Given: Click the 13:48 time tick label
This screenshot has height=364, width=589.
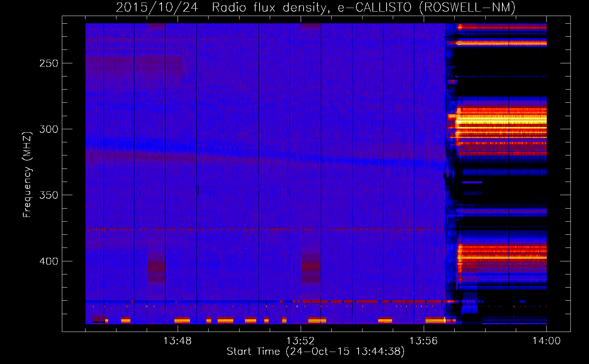Looking at the screenshot, I should click(177, 341).
